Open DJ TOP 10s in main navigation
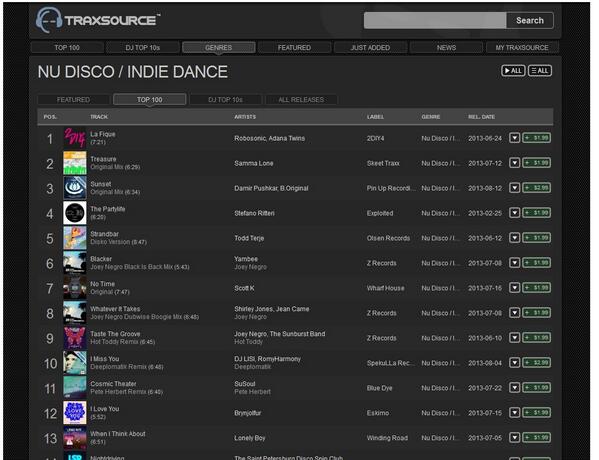 click(143, 47)
